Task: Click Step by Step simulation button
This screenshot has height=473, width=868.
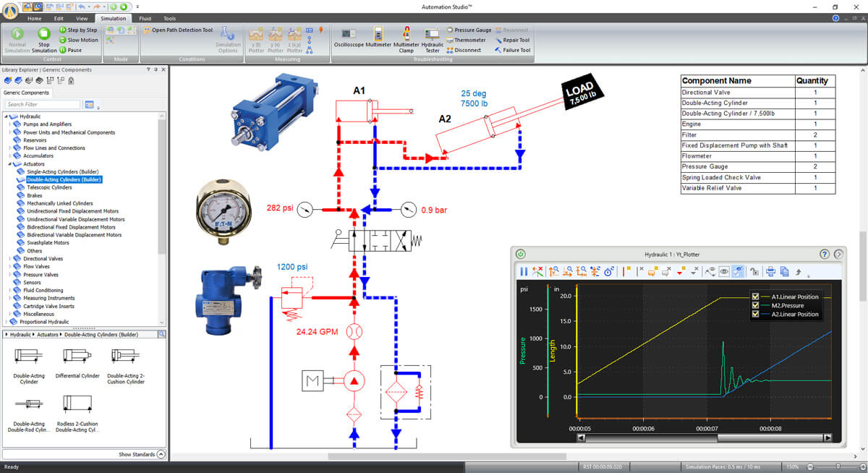Action: point(78,30)
